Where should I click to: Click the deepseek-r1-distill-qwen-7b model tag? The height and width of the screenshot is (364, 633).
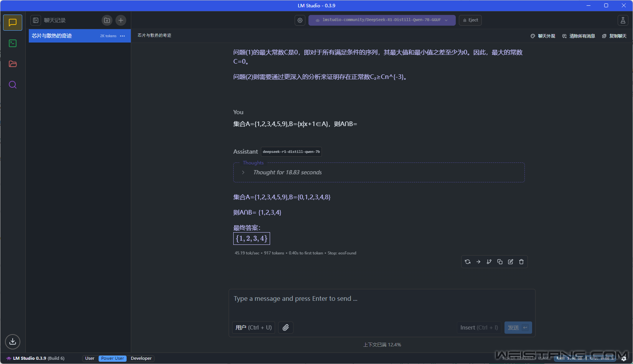click(x=291, y=152)
